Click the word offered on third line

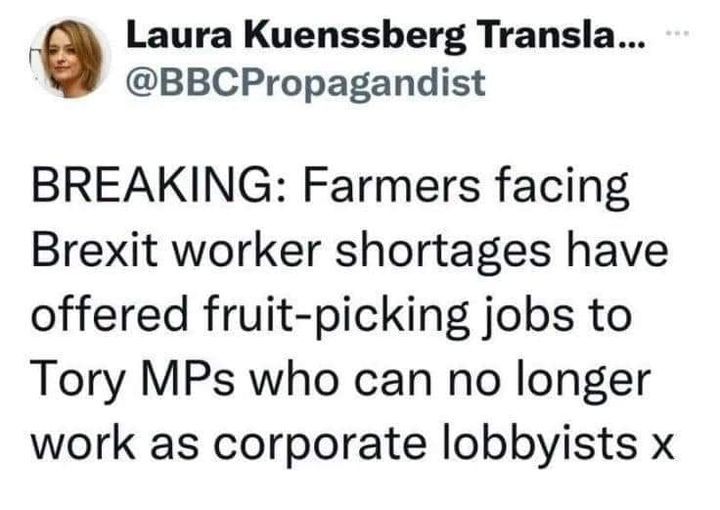tap(110, 315)
